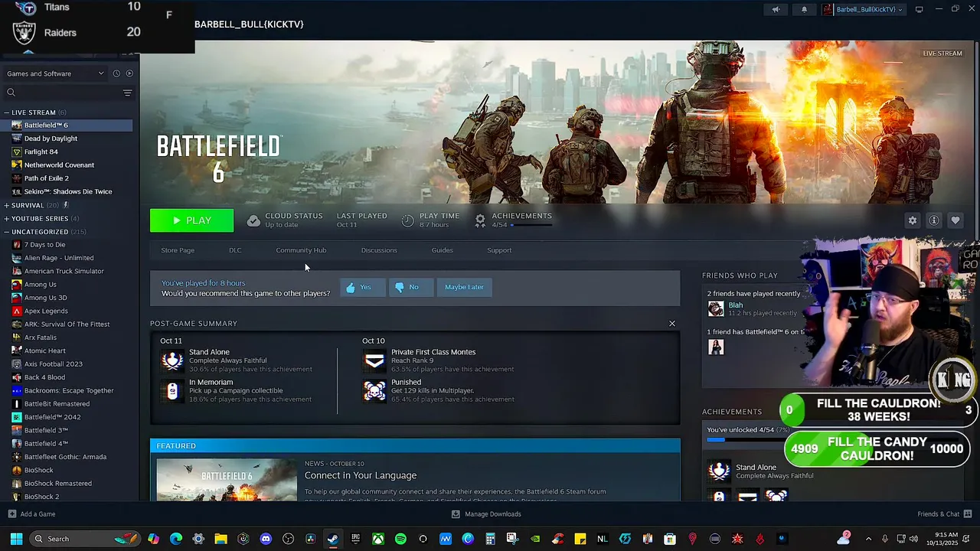Open the system tray overflow chevron

868,539
